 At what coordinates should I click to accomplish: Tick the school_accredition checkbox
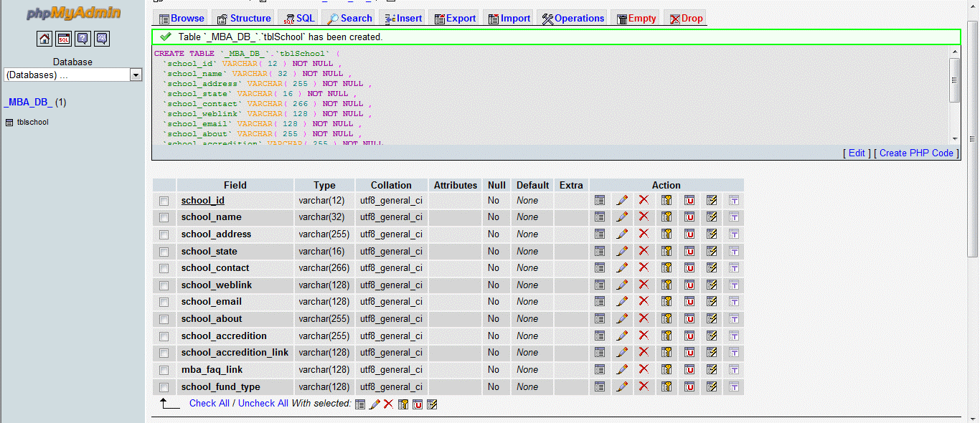[x=164, y=336]
